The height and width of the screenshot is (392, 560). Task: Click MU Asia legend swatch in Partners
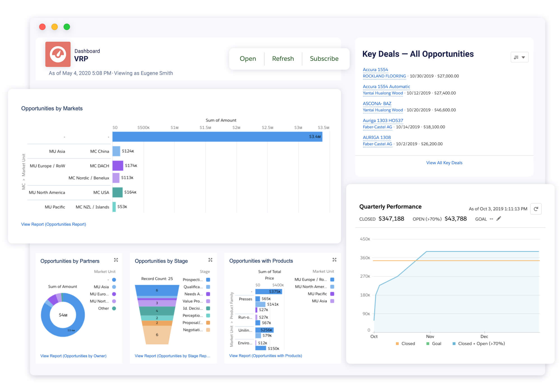click(x=114, y=287)
